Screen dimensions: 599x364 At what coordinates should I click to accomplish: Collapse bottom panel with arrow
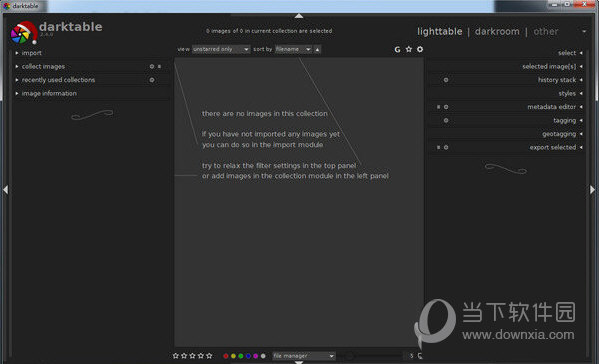299,362
